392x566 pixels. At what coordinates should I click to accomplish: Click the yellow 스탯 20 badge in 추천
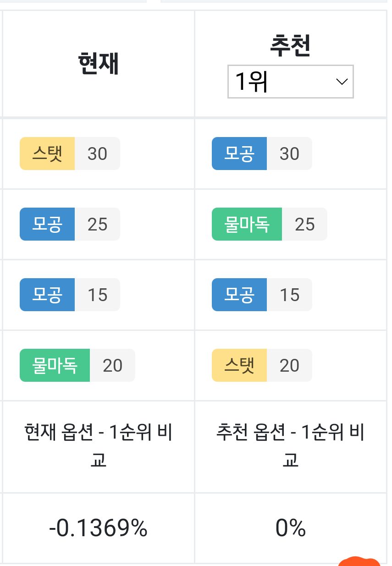coord(262,365)
